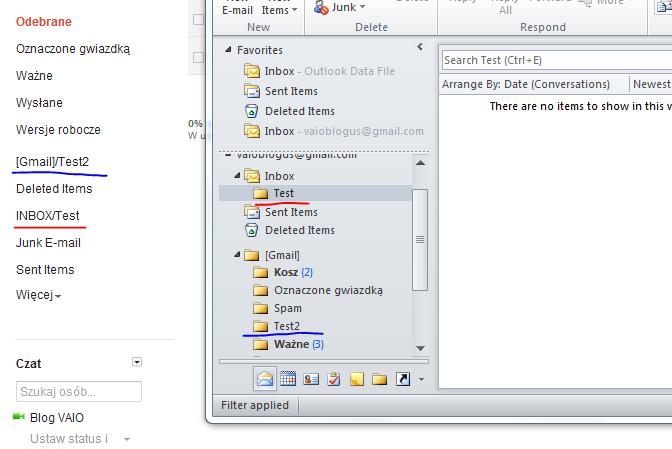Open the INBOX/Test label in Gmail
This screenshot has width=672, height=449.
(x=48, y=216)
